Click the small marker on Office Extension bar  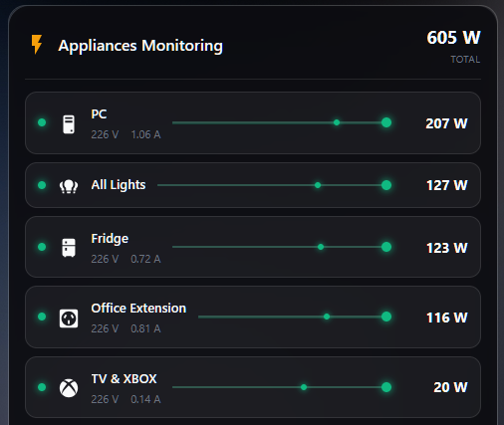[x=327, y=317]
